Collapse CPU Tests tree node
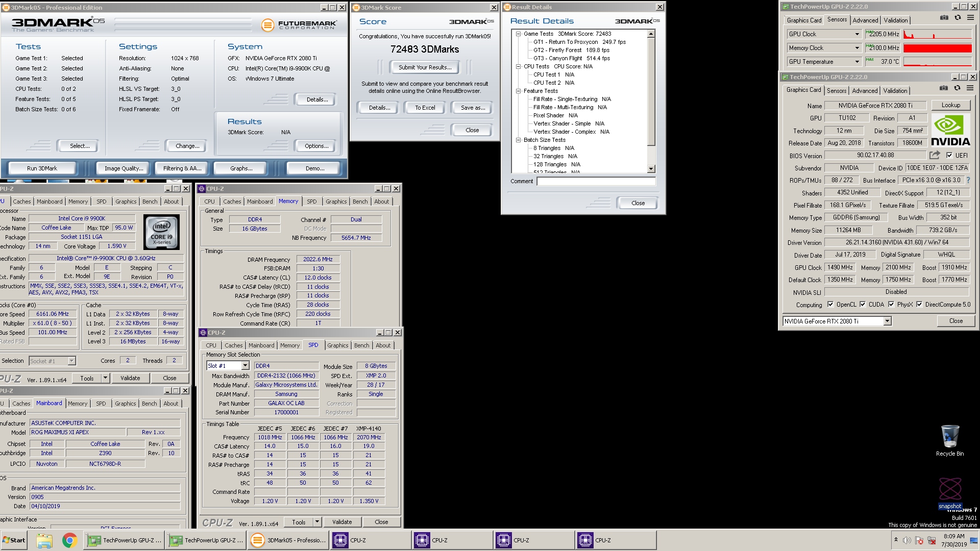This screenshot has height=551, width=980. point(518,66)
